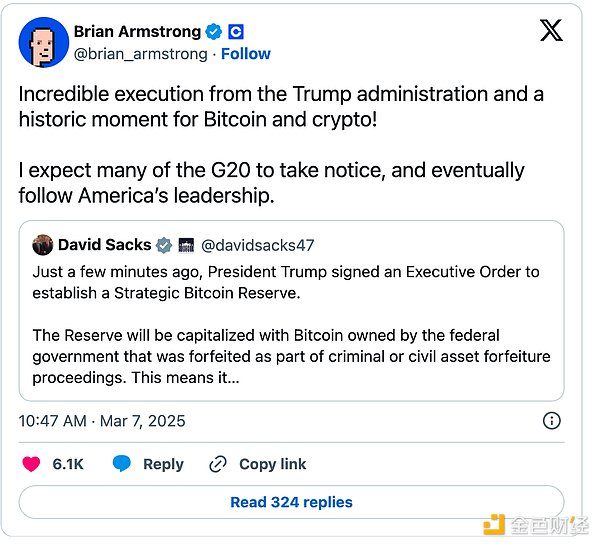Click David Sacks' small avatar
This screenshot has height=546, width=600.
click(x=42, y=245)
